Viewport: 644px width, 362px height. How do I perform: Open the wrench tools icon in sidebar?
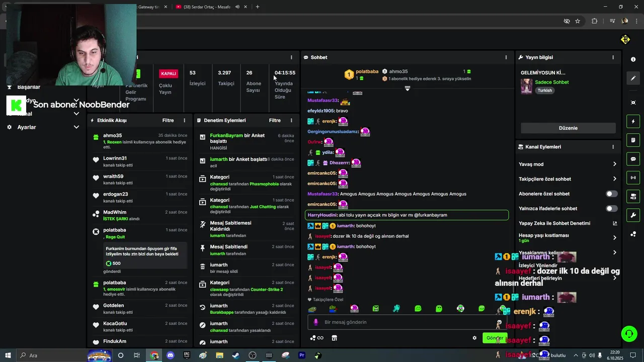pos(633,215)
